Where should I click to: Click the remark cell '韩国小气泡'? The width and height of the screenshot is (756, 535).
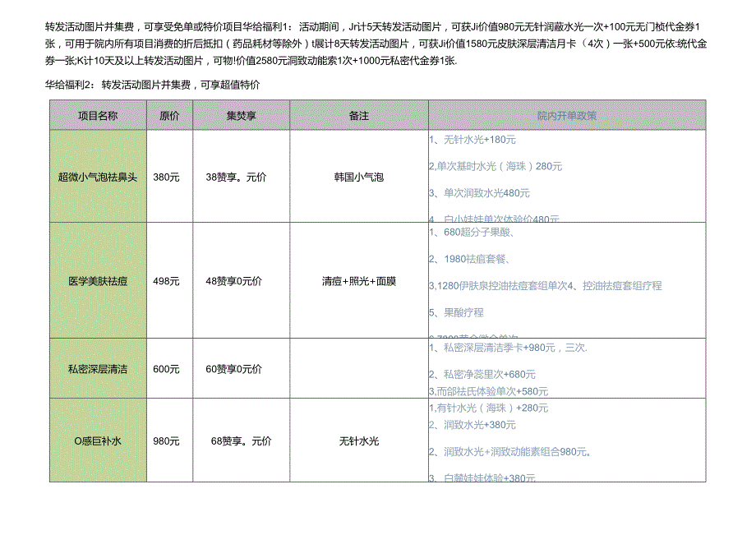click(x=359, y=177)
